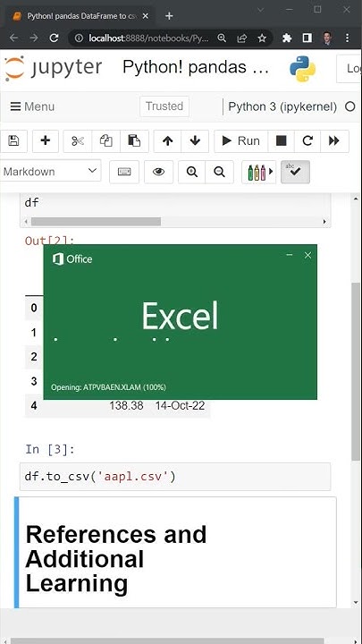Click row index 4 in dataframe
Viewport: 362px width, 644px height.
click(34, 406)
